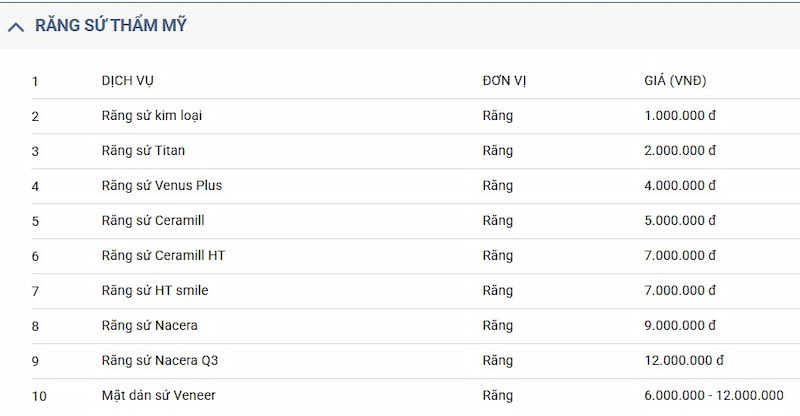Click the 2.000.000 đ price cell
Viewport: 800px width, 416px height.
tap(680, 151)
